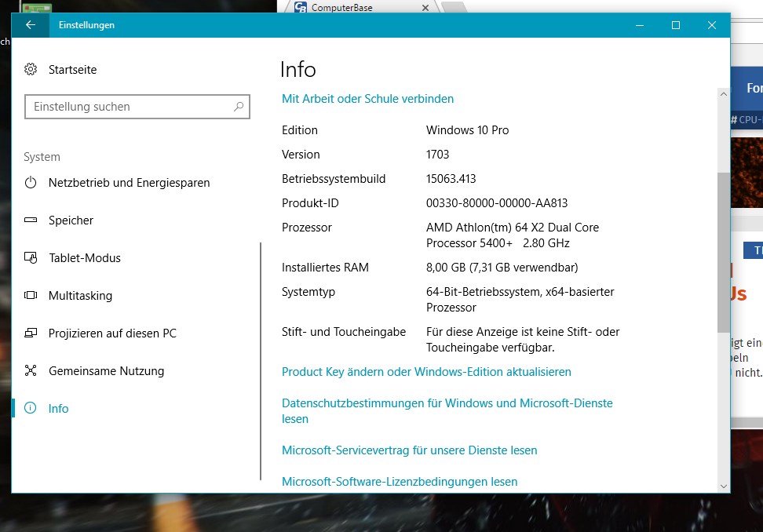
Task: Minimize the Einstellungen window
Action: [x=640, y=25]
